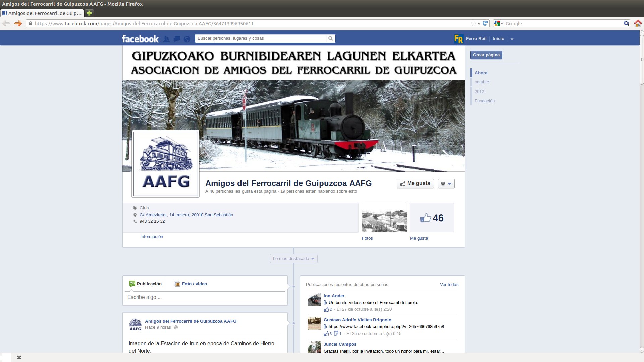The height and width of the screenshot is (362, 644).
Task: Click the Google search input field
Action: 563,24
